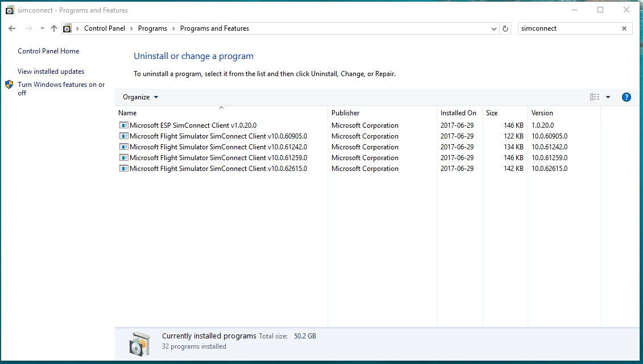The image size is (643, 364).
Task: Click installed date of v10.0.62615.0 row
Action: [457, 168]
